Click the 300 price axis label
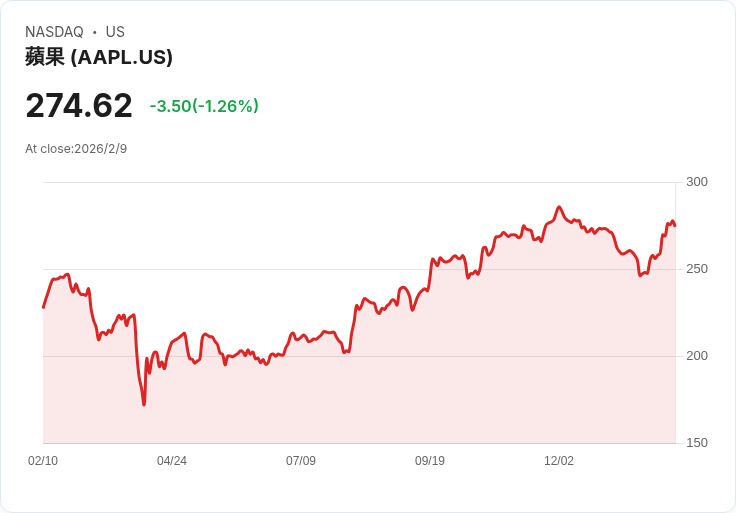Screen dimensions: 736x513 tap(697, 182)
